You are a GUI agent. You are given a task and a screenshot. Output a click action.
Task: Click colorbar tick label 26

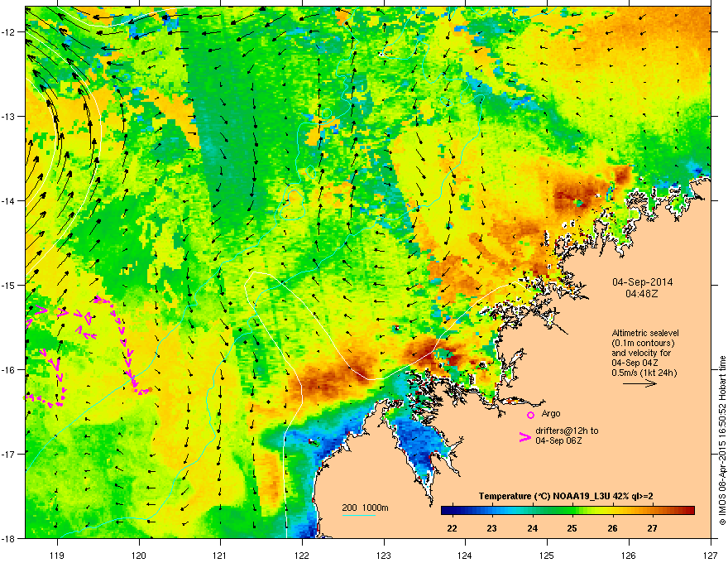point(612,528)
